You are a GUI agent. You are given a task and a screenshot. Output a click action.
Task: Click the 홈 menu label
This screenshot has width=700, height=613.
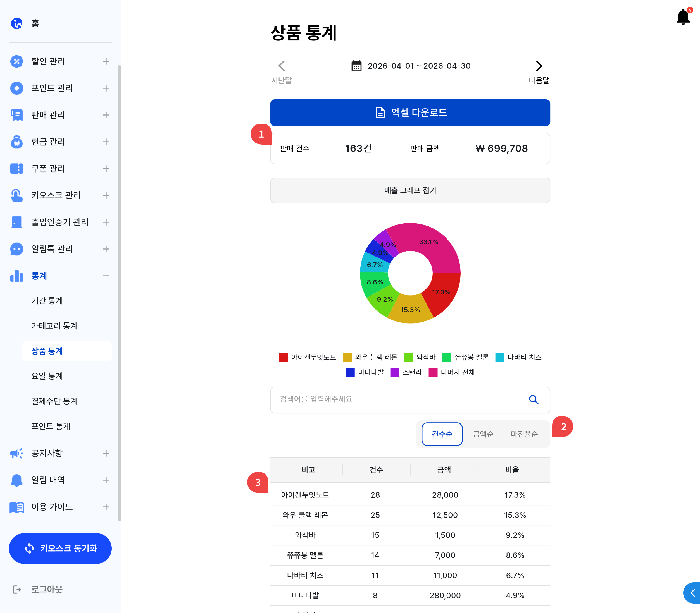coord(35,24)
